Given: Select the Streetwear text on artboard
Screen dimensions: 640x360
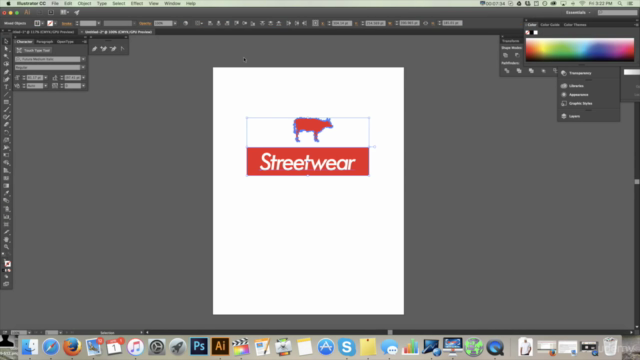Looking at the screenshot, I should [307, 162].
